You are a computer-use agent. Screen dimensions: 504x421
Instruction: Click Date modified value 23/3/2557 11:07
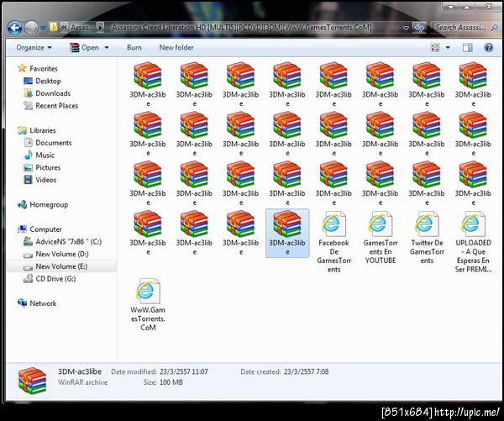click(x=183, y=371)
